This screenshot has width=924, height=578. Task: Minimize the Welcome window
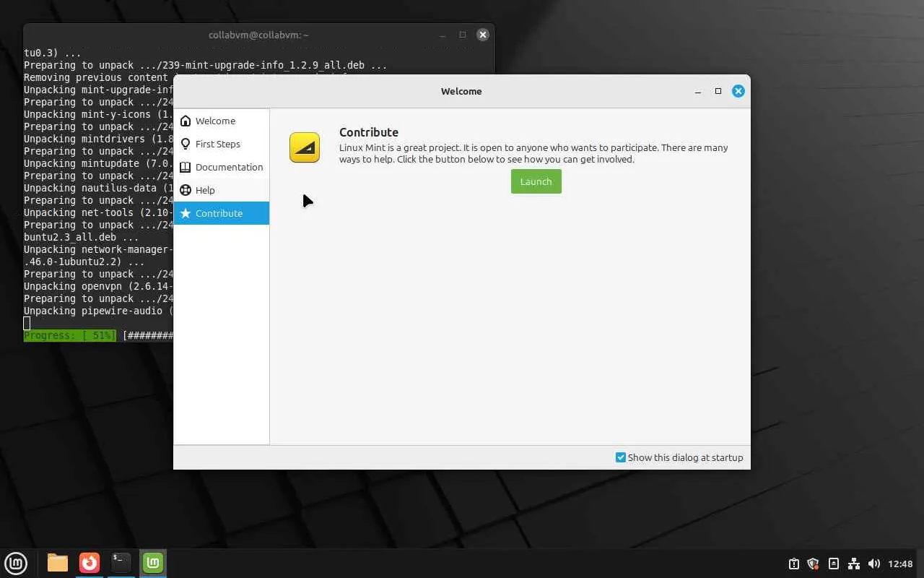point(698,91)
